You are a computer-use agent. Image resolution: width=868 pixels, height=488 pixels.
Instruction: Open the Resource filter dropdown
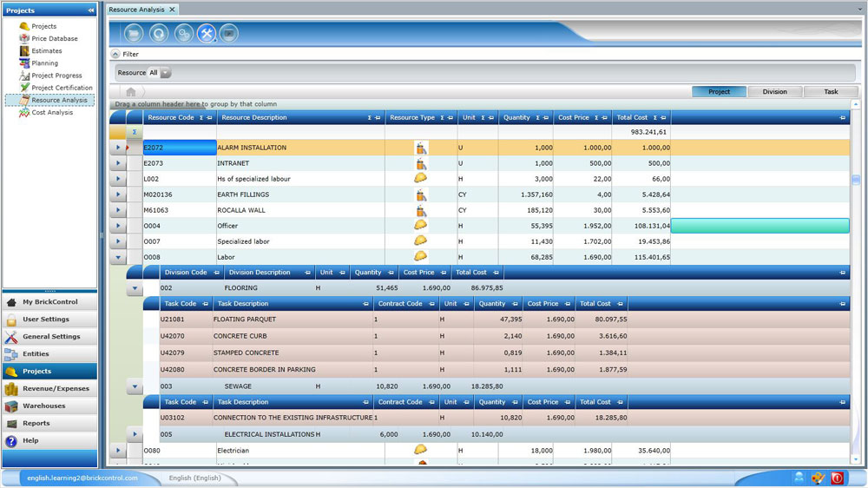pyautogui.click(x=166, y=73)
